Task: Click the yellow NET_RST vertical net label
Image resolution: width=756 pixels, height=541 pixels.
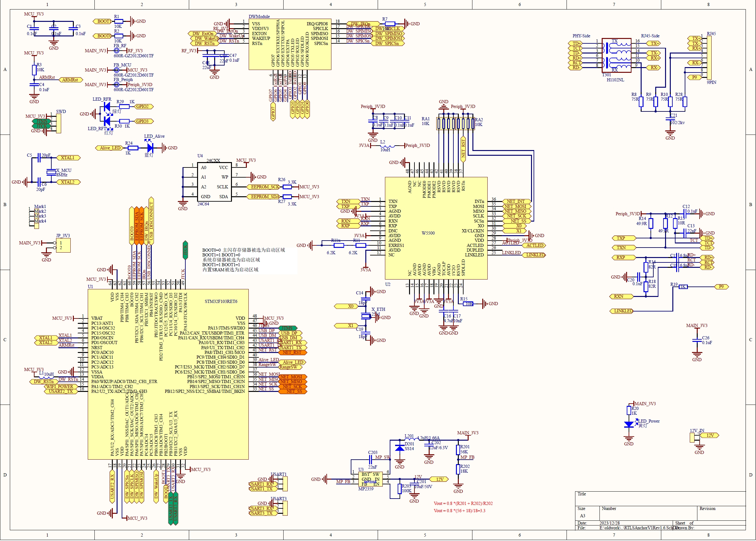Action: click(x=463, y=148)
